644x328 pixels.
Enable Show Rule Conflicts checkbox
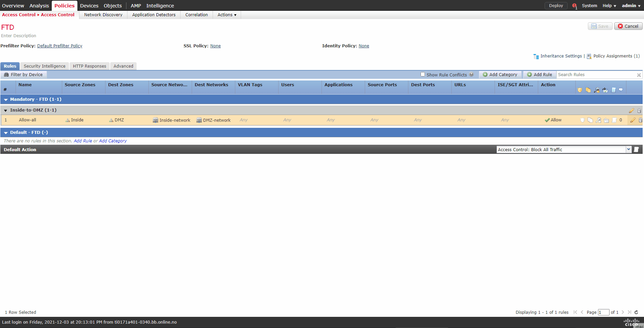pyautogui.click(x=423, y=74)
